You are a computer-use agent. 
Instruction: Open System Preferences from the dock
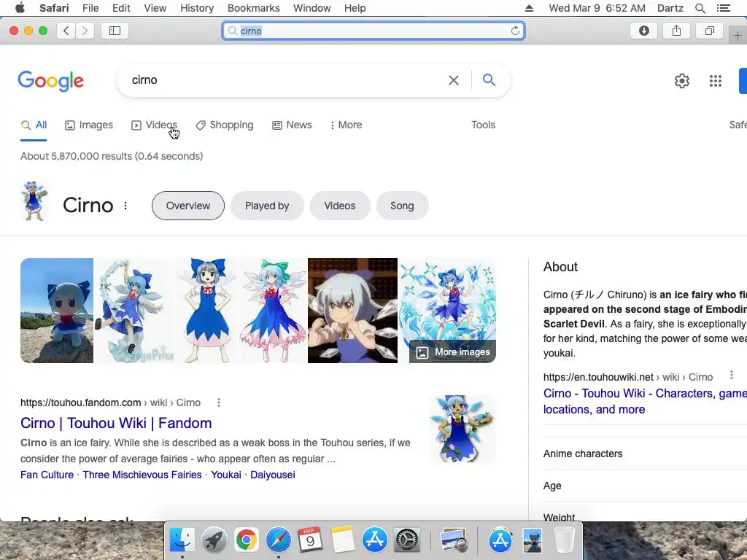click(x=406, y=540)
